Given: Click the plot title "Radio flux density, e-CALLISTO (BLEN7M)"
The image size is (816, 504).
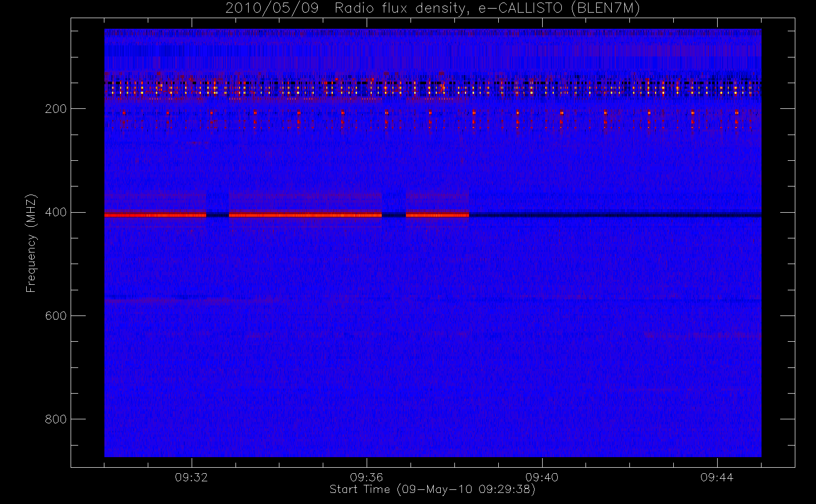Looking at the screenshot, I should [487, 9].
